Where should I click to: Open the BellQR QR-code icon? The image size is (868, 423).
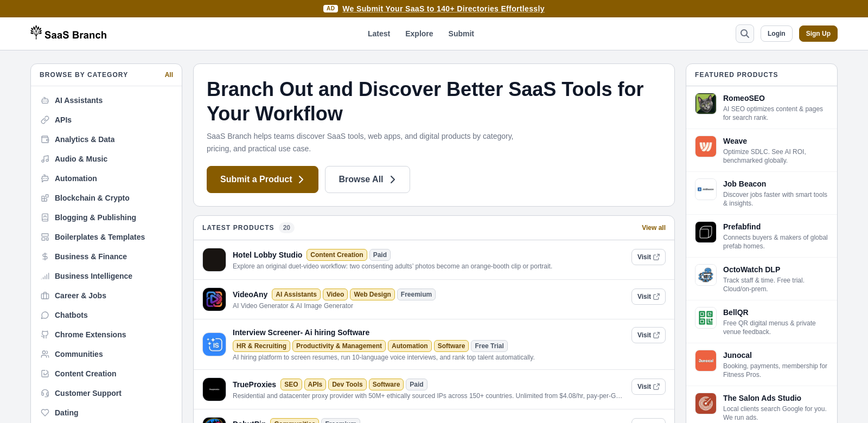tap(706, 318)
